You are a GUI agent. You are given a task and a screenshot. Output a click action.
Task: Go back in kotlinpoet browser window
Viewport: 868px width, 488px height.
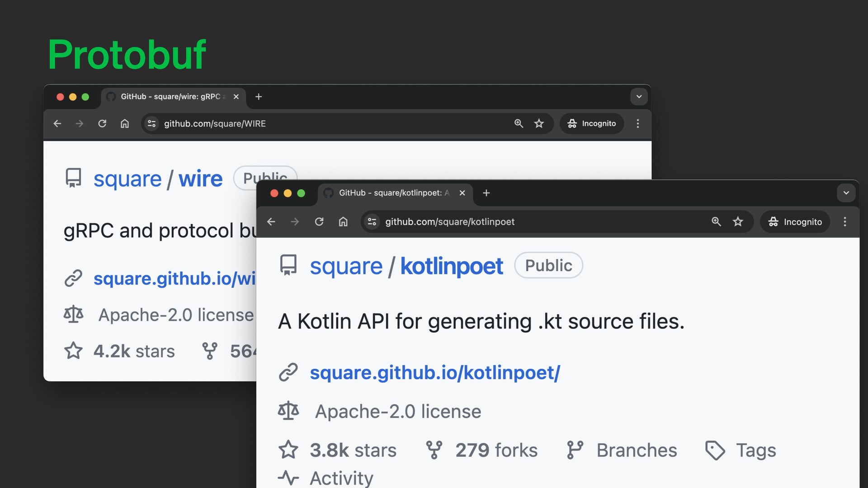point(271,222)
